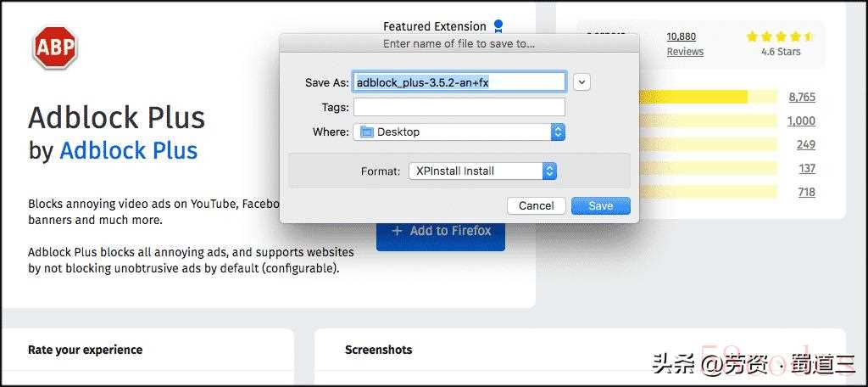
Task: Click the Add to Firefox button
Action: pos(441,231)
